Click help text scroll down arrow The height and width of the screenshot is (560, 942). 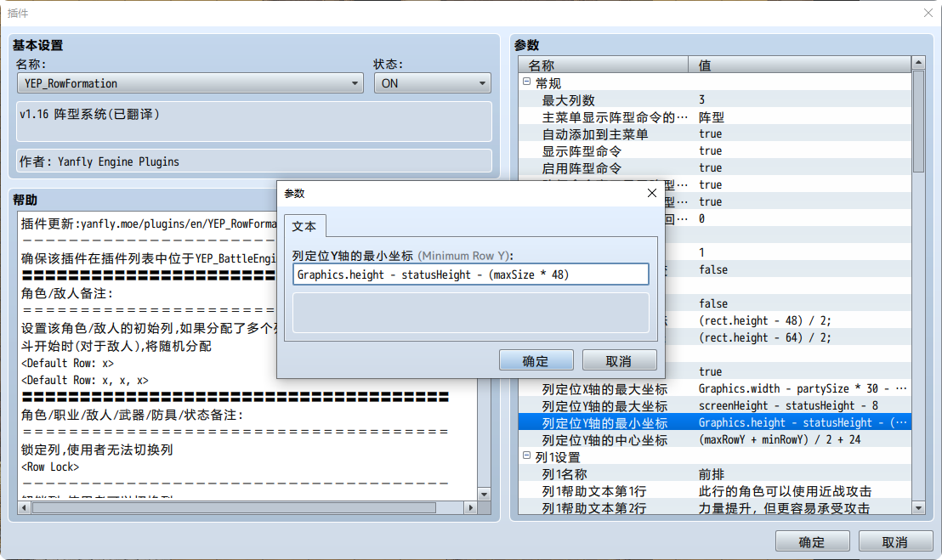[485, 494]
